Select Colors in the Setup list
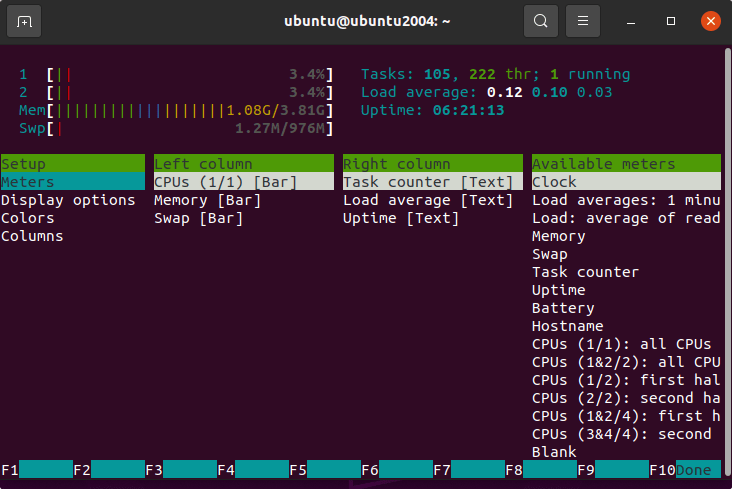Screen dimensions: 732x489 pyautogui.click(x=28, y=218)
